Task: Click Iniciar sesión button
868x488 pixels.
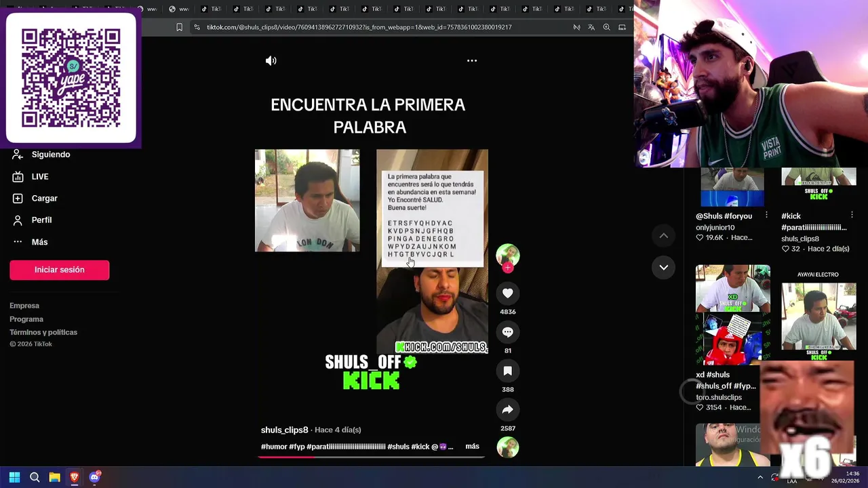Action: click(59, 270)
